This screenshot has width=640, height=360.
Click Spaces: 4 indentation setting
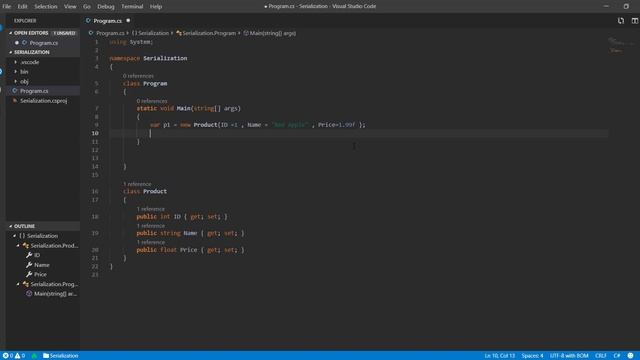[x=532, y=356]
